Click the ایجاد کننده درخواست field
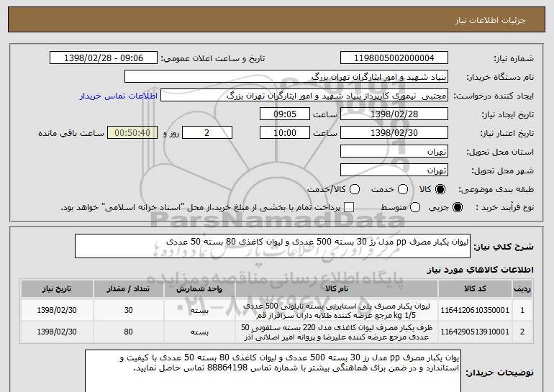The image size is (554, 392). 304,96
